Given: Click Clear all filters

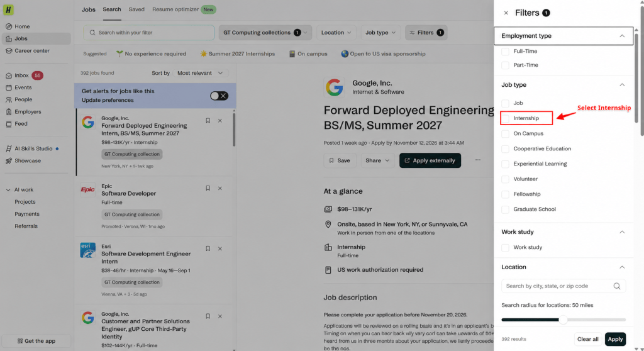Looking at the screenshot, I should [x=588, y=339].
